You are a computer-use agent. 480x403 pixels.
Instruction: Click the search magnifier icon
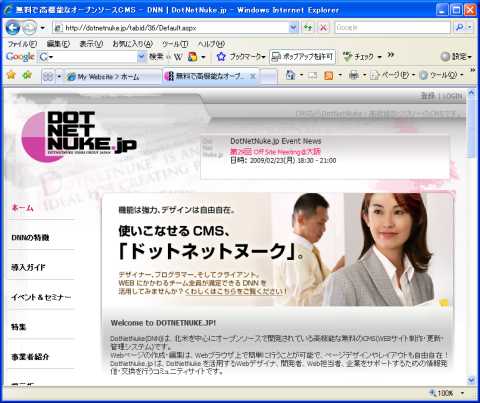click(460, 28)
